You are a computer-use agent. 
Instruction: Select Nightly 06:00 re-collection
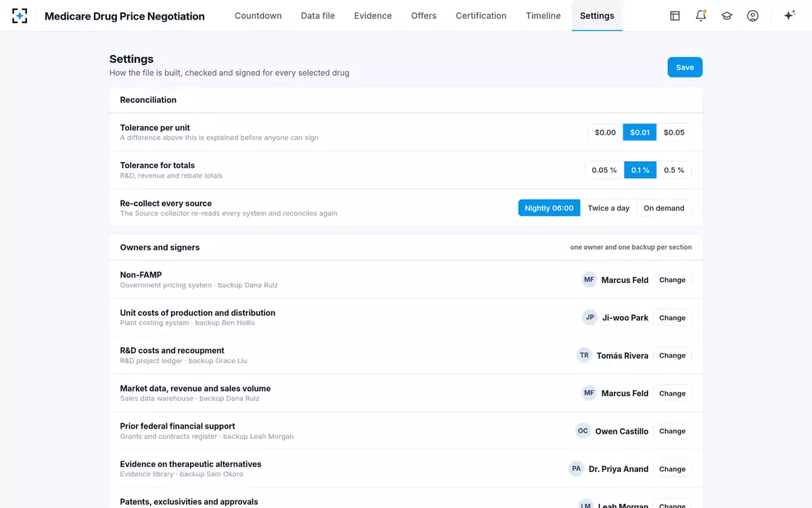(x=549, y=209)
